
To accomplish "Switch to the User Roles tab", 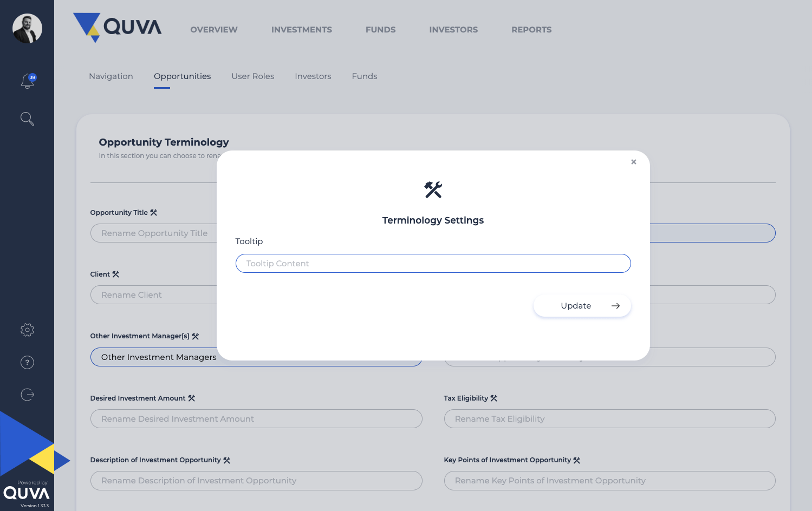I will pos(252,76).
